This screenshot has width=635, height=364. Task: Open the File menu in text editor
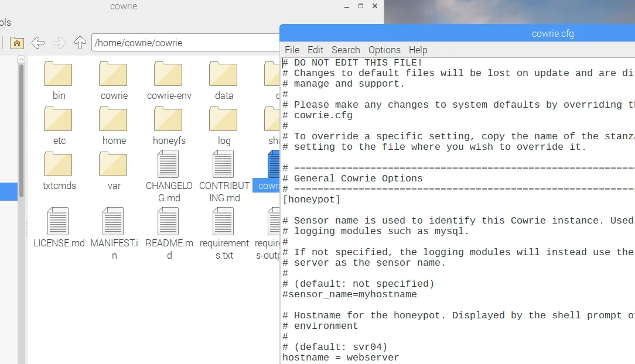(x=292, y=50)
